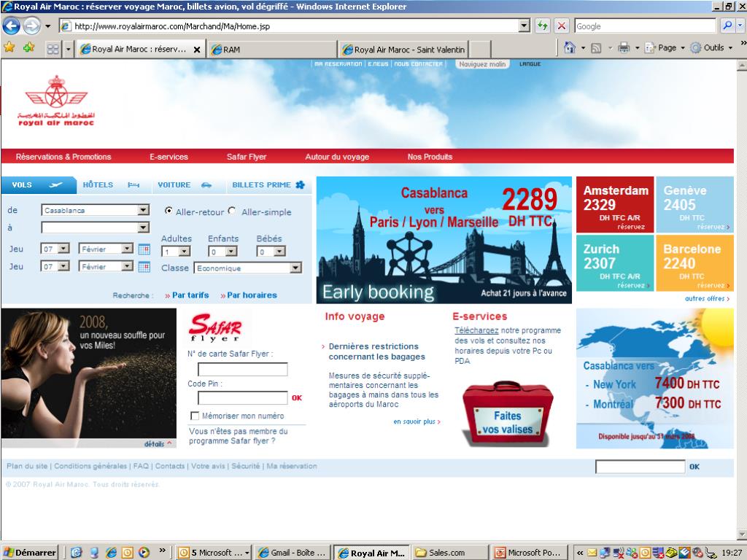Open Gmail window from taskbar
747x560 pixels.
click(292, 553)
